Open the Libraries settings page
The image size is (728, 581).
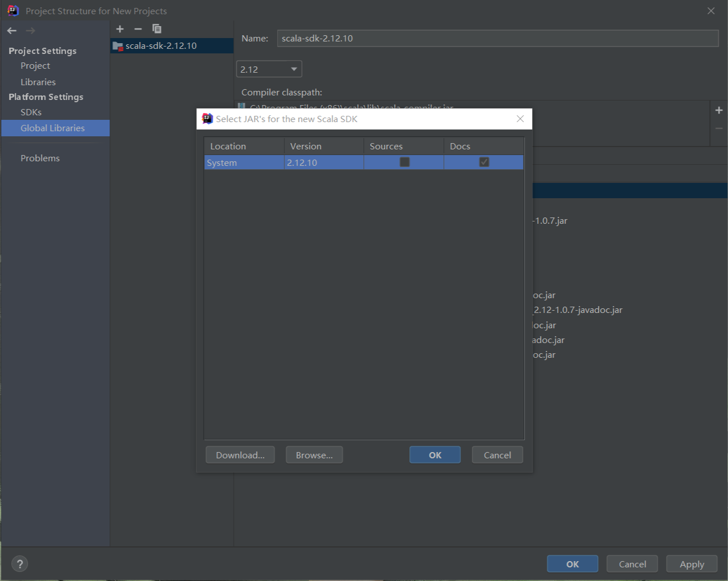tap(38, 82)
